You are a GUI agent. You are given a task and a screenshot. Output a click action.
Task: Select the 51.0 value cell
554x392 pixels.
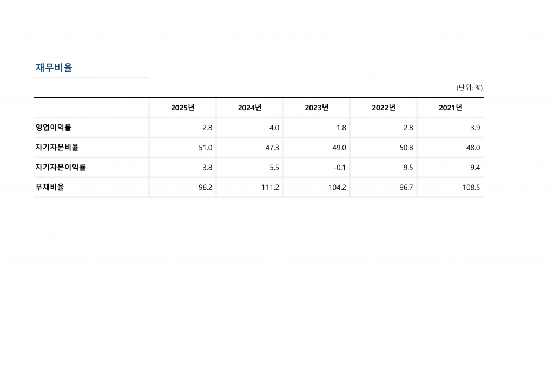[206, 147]
